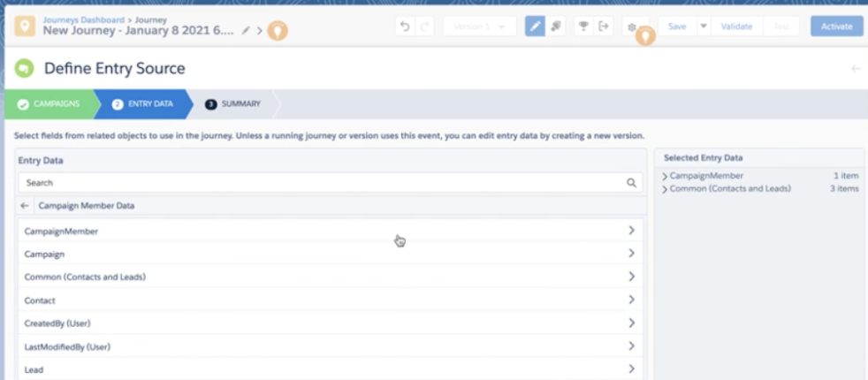Click the Entry Data search field
The height and width of the screenshot is (380, 868).
pyautogui.click(x=331, y=183)
